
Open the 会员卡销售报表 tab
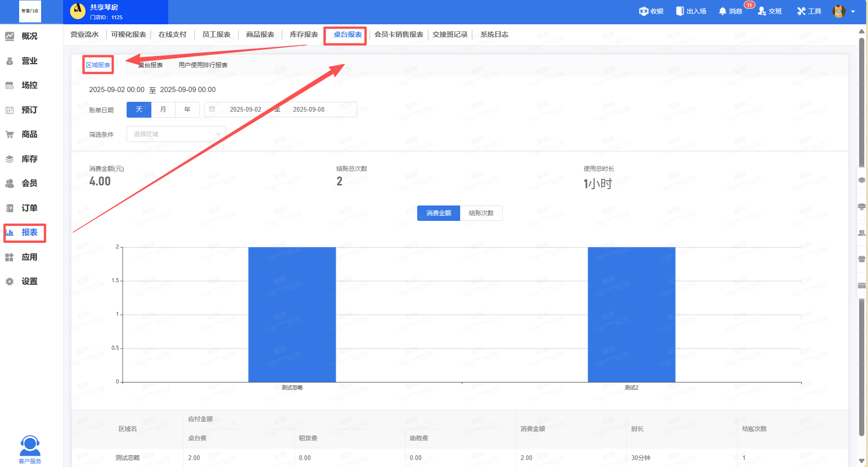[399, 35]
